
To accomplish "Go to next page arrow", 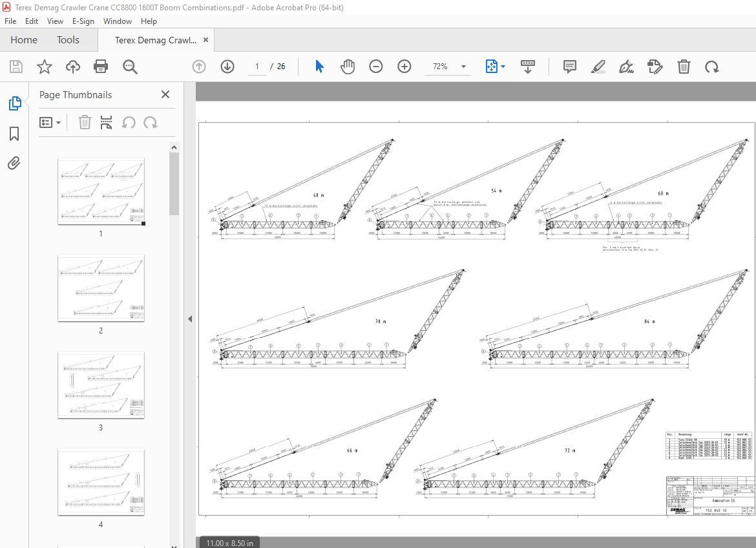I will pos(227,67).
